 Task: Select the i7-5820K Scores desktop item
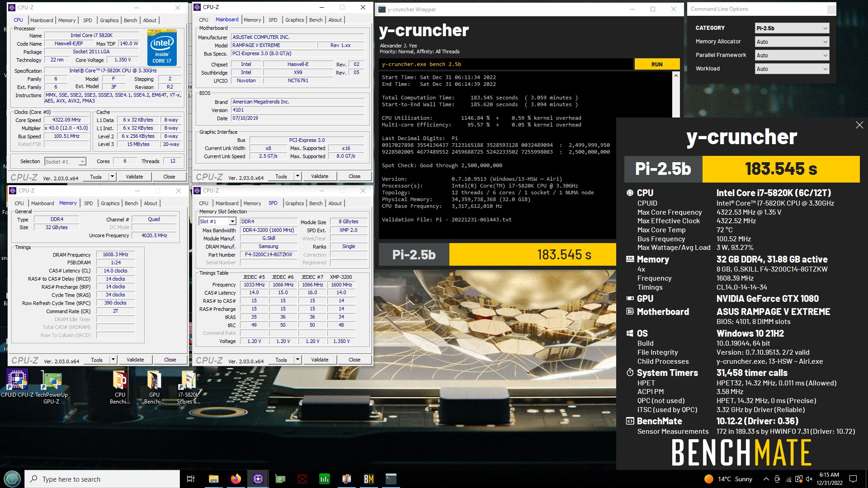click(x=189, y=387)
